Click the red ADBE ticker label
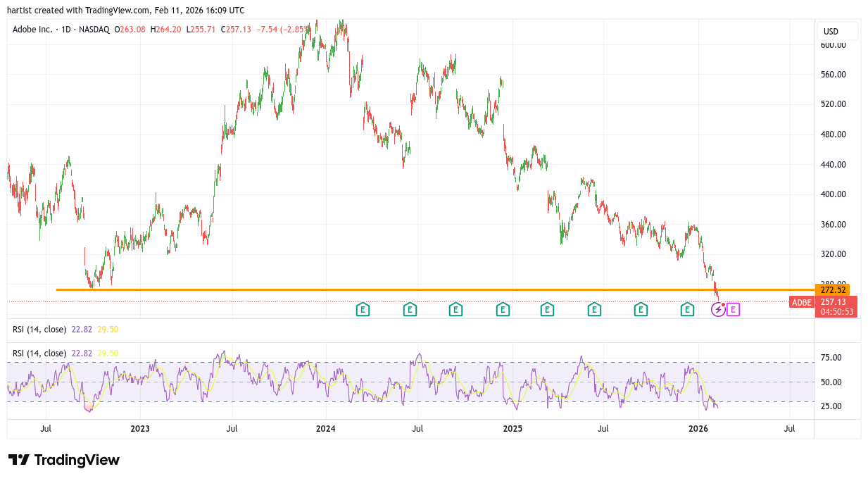The width and height of the screenshot is (868, 481). coord(802,302)
